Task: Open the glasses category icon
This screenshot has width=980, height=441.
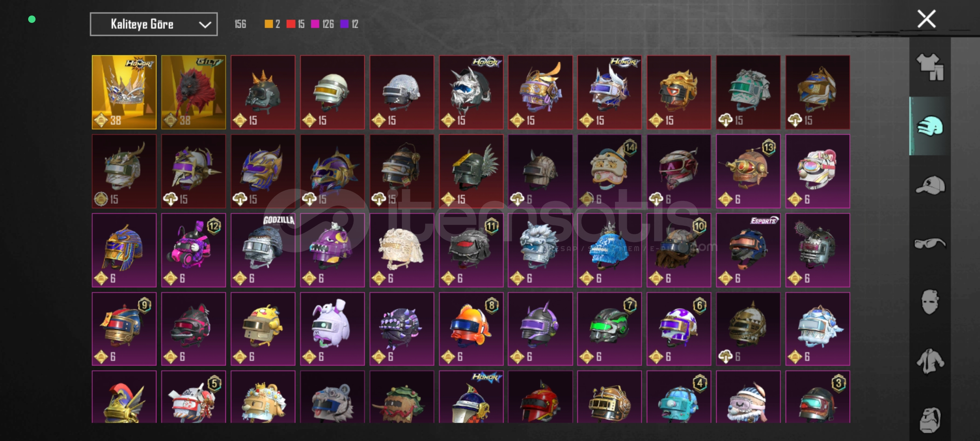Action: tap(930, 244)
